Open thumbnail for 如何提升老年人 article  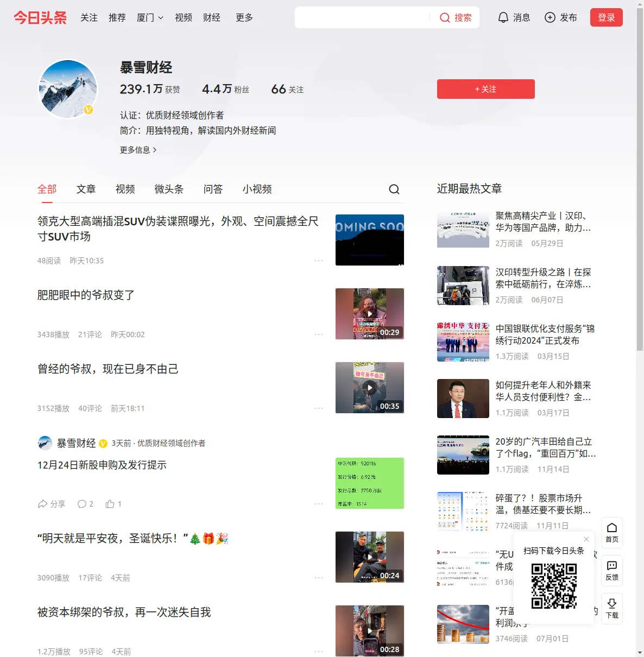pyautogui.click(x=463, y=399)
